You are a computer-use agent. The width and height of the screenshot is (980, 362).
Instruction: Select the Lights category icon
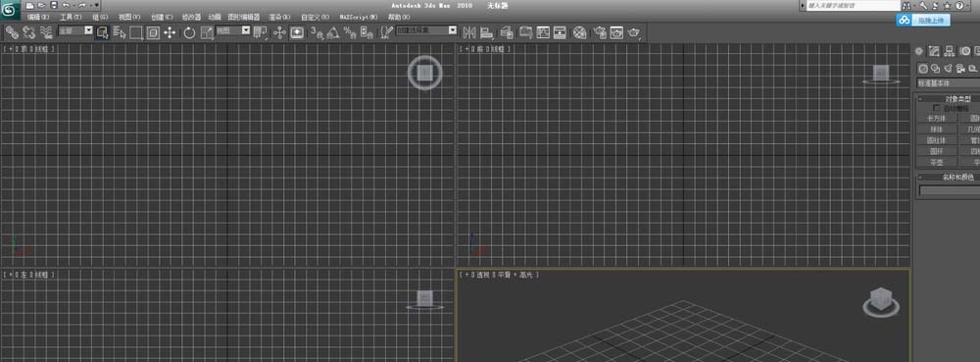948,68
